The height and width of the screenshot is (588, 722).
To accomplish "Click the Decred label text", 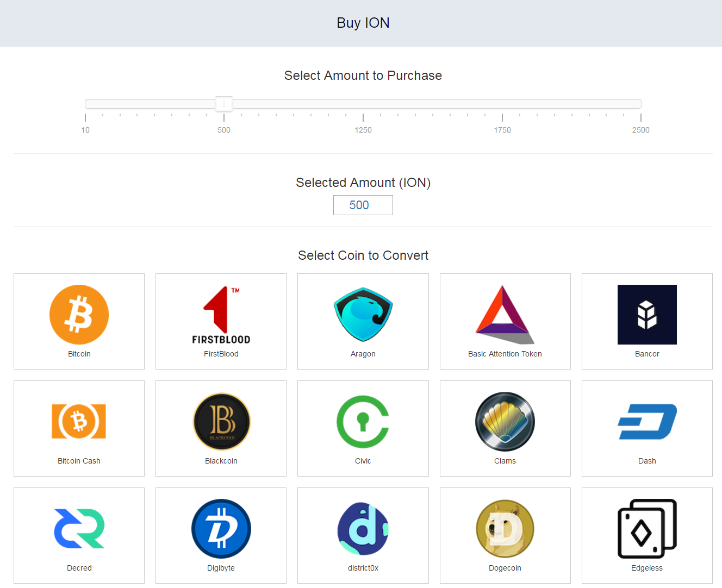I will click(79, 568).
